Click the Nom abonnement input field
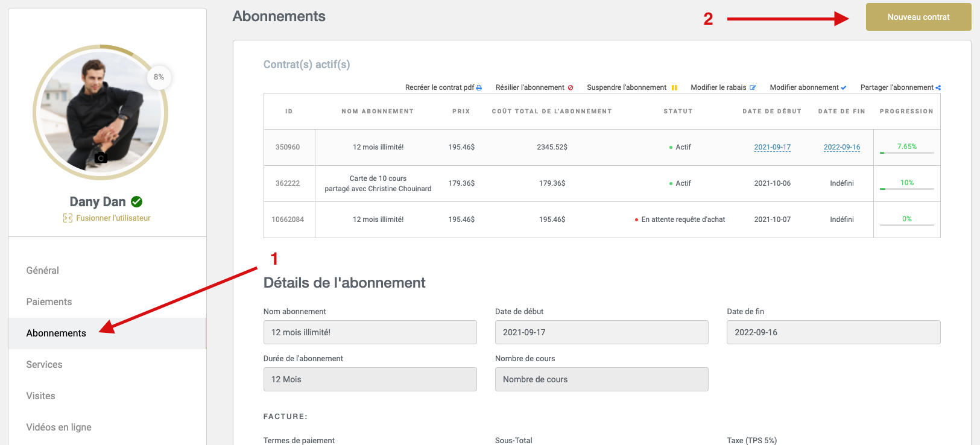 point(370,332)
